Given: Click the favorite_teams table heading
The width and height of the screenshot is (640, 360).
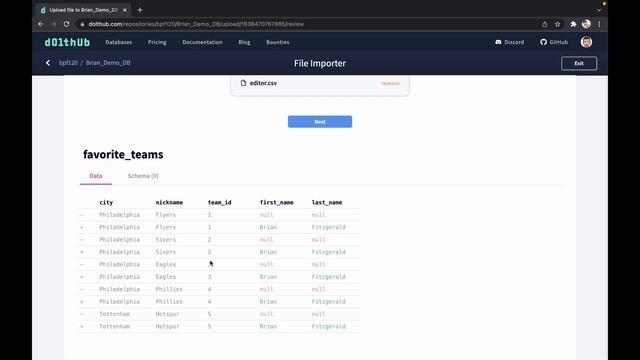Looking at the screenshot, I should tap(123, 154).
